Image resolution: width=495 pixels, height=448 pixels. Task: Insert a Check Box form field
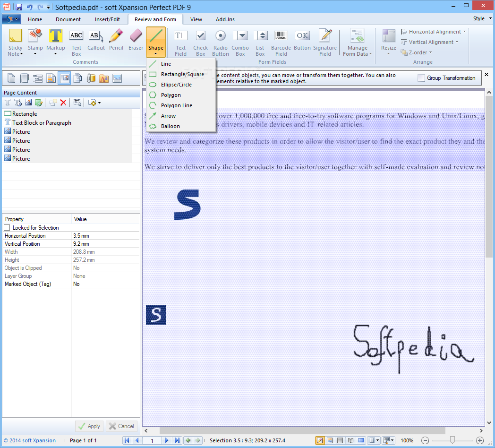point(201,42)
